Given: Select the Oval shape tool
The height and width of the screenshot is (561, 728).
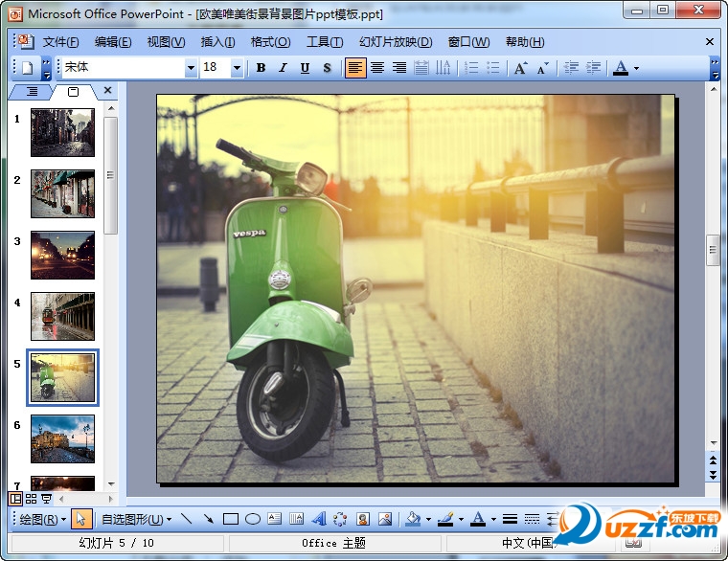Looking at the screenshot, I should [x=253, y=519].
